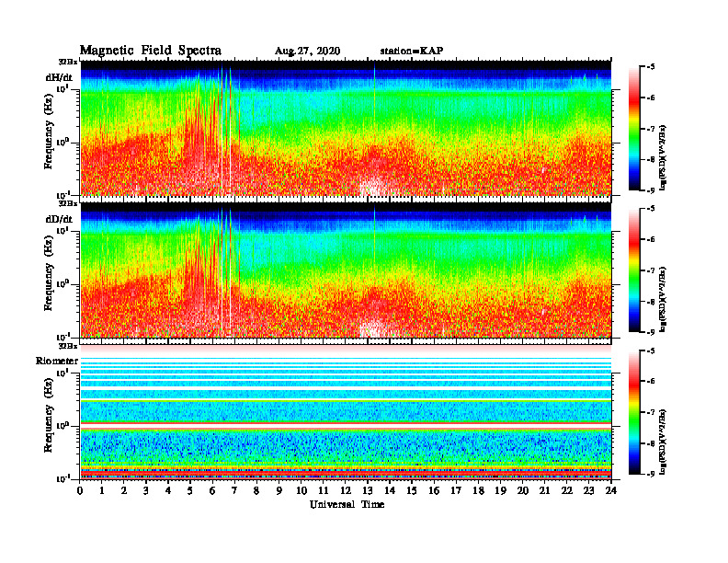Click the "32Hz" label atop the dH/dt panel

pos(68,62)
